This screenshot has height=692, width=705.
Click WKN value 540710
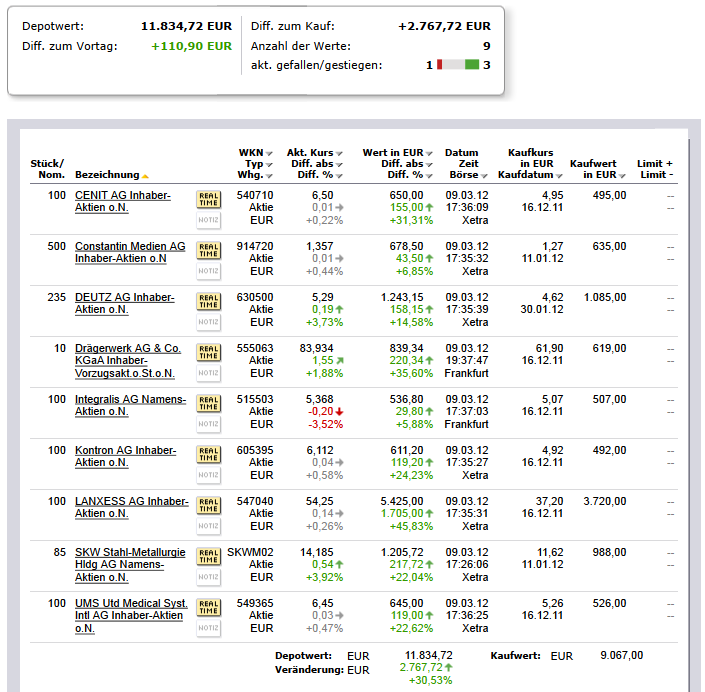point(255,195)
